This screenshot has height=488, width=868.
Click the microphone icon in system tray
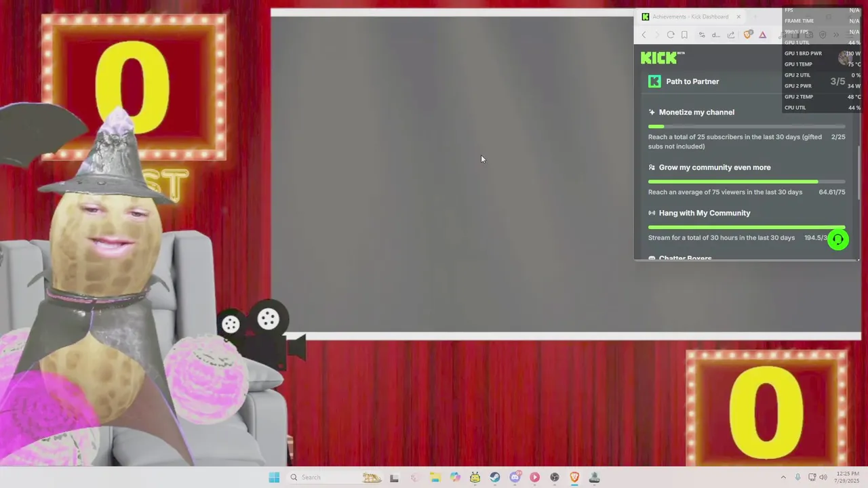797,477
